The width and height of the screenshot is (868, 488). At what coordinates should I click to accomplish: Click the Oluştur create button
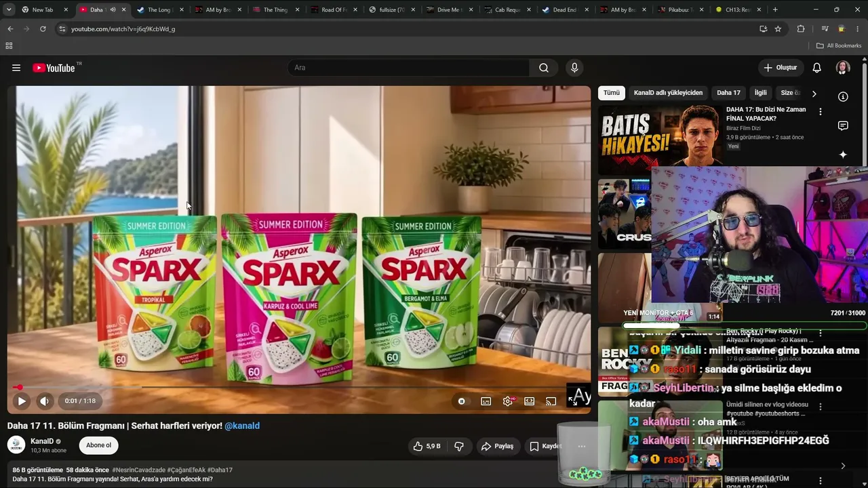coord(780,68)
